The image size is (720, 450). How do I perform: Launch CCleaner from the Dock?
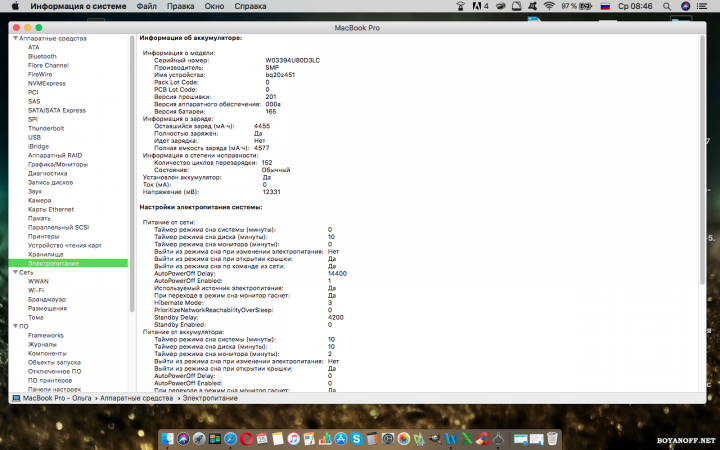[483, 439]
